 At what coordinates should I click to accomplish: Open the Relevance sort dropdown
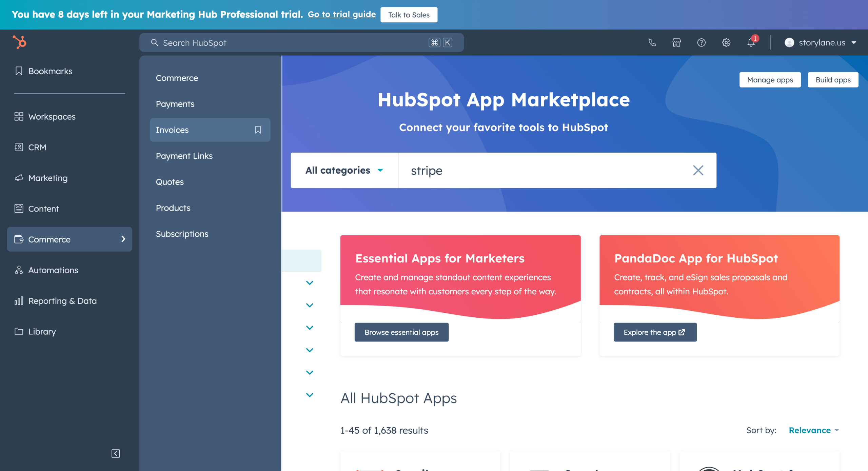tap(814, 430)
